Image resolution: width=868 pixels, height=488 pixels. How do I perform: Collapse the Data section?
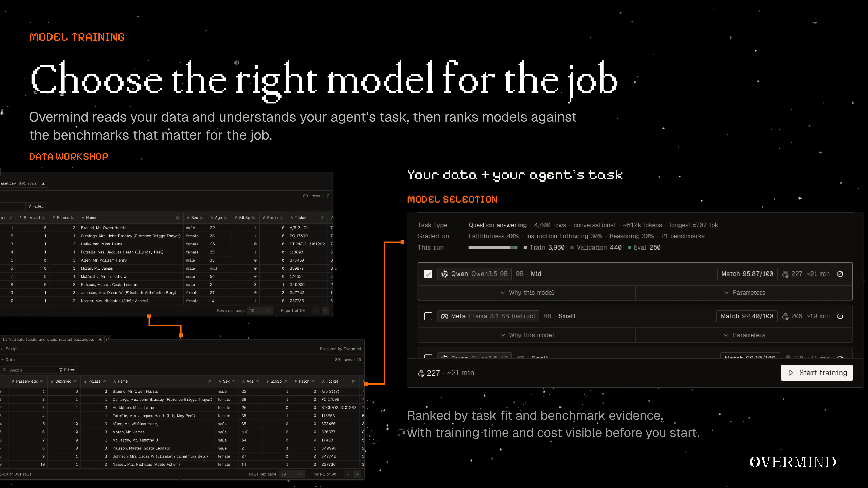pos(8,360)
